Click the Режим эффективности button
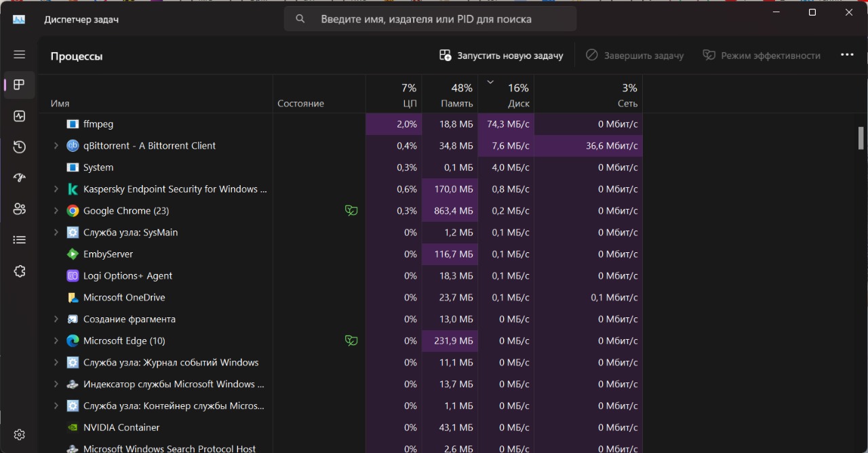Viewport: 868px width, 453px height. point(762,56)
